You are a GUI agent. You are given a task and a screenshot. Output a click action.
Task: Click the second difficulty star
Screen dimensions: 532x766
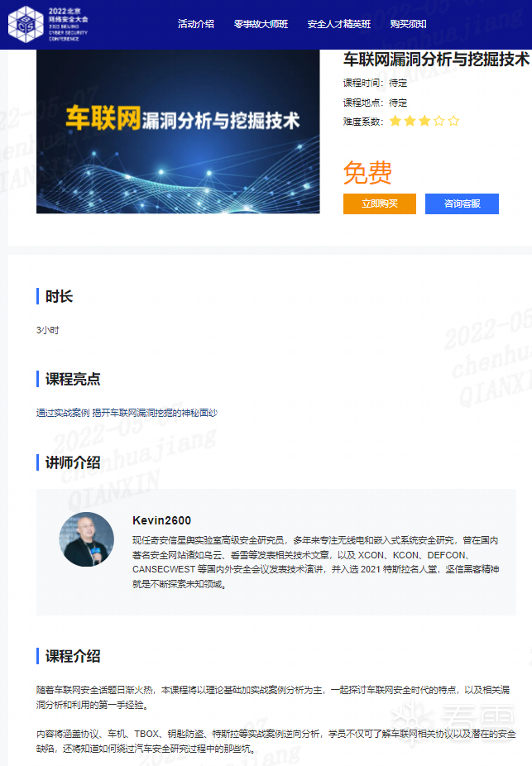410,121
